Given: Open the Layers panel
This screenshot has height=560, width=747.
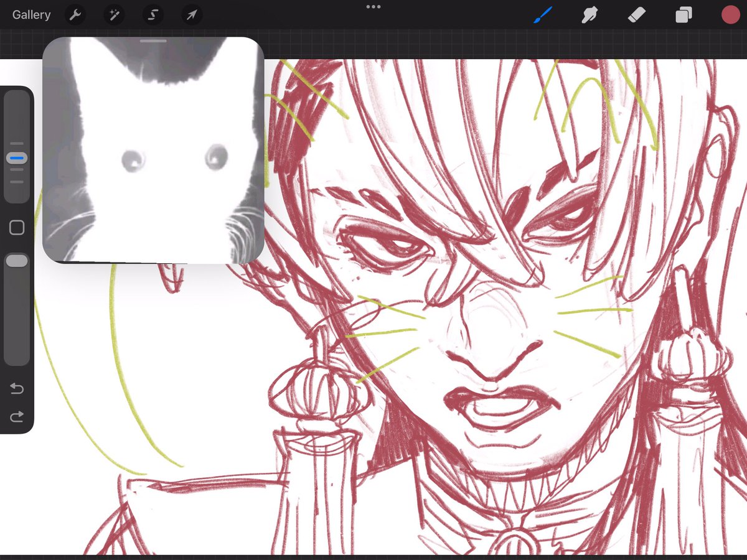Looking at the screenshot, I should (x=684, y=15).
